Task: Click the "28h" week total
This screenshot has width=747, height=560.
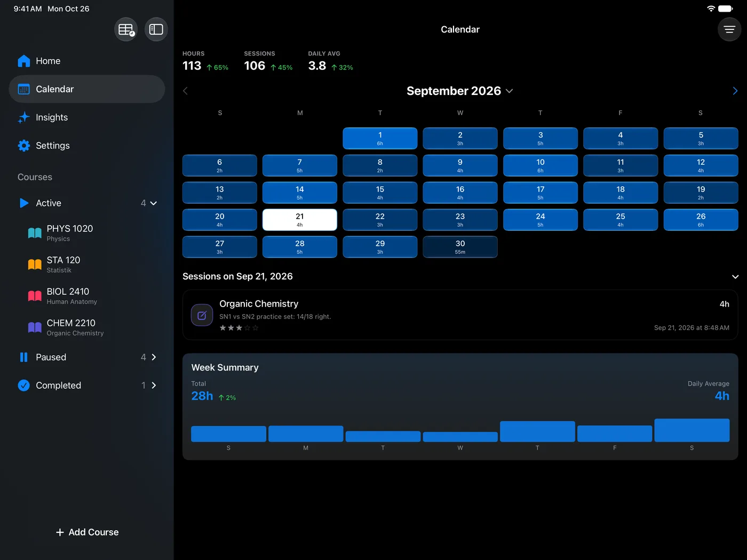Action: (202, 396)
